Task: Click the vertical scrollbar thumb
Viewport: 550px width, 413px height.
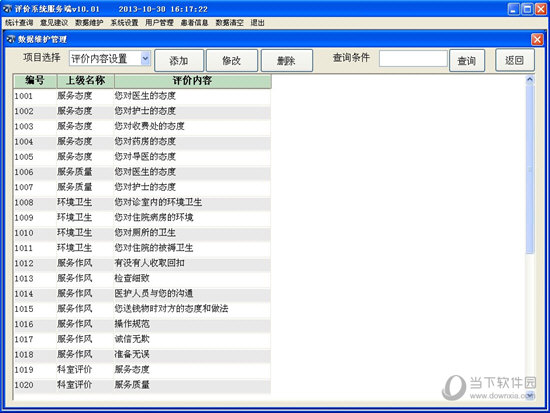Action: [530, 169]
